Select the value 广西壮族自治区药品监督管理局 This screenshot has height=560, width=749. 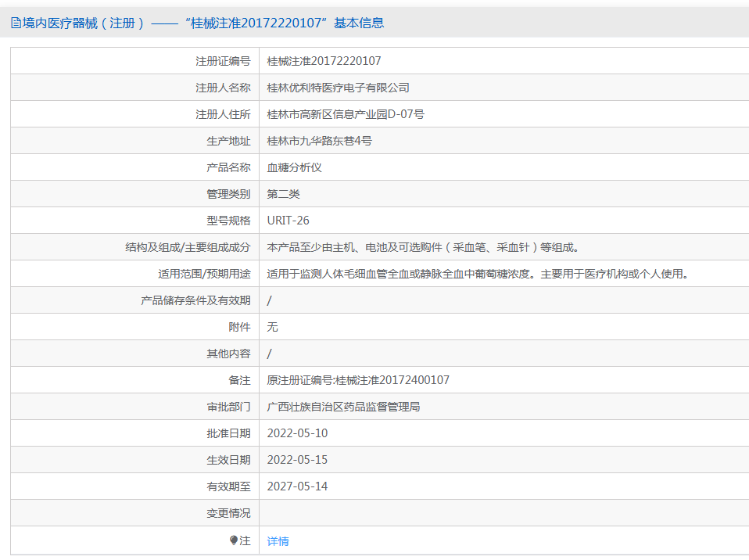[x=343, y=407]
